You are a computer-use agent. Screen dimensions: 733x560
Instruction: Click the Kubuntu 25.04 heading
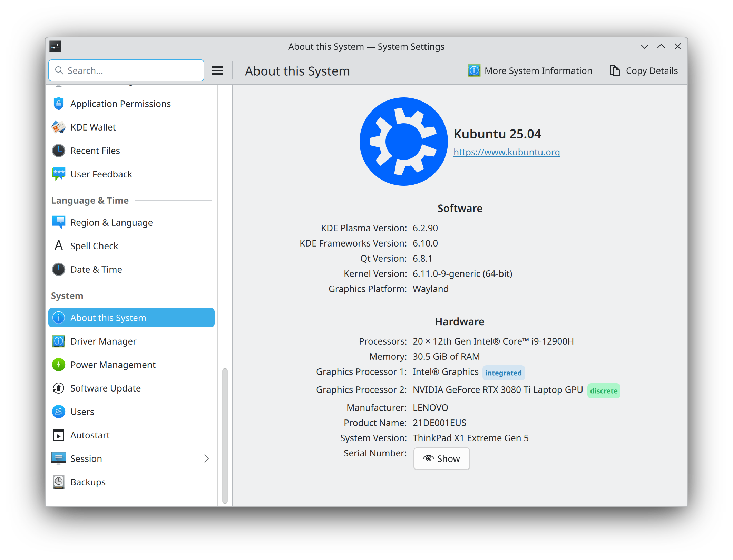tap(497, 134)
